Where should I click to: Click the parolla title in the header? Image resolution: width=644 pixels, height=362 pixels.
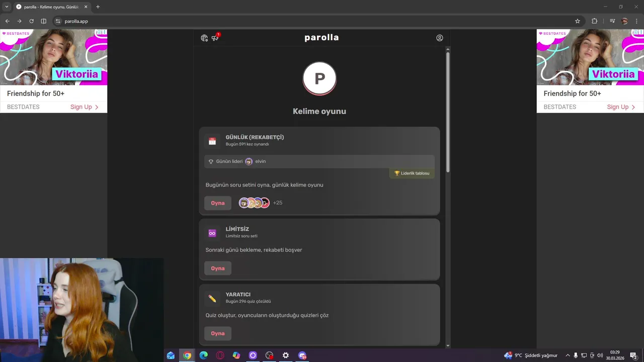(321, 38)
